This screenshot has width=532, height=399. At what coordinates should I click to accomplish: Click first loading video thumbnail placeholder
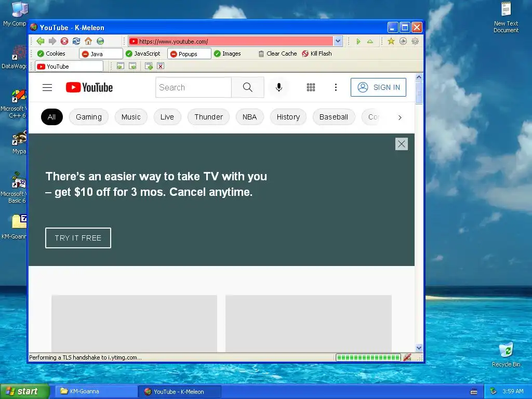(135, 323)
